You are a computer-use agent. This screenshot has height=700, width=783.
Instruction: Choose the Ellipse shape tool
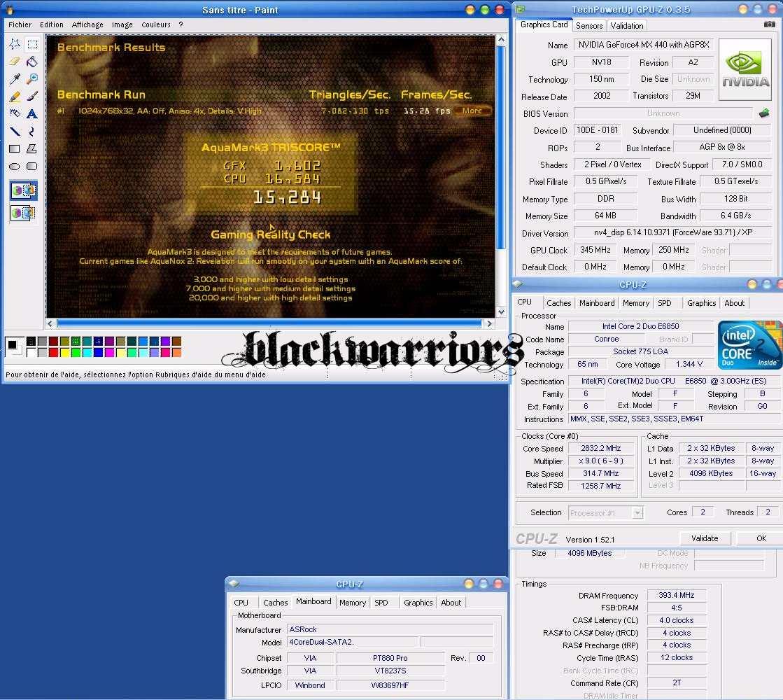15,166
